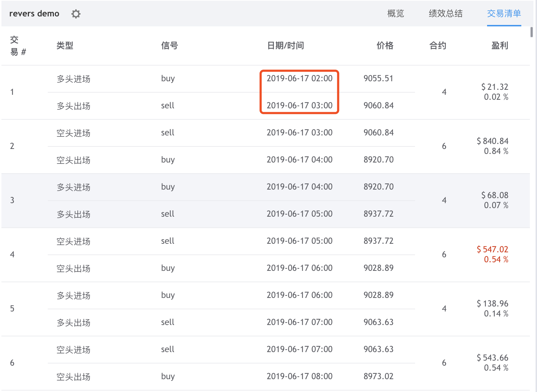Switch to the 绩效总结 tab
Viewport: 537px width, 392px height.
445,14
